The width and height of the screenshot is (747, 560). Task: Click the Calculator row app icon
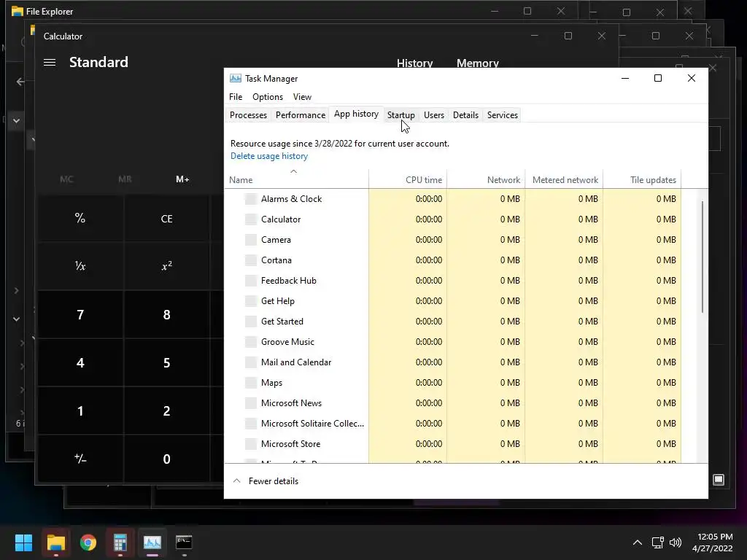[251, 219]
